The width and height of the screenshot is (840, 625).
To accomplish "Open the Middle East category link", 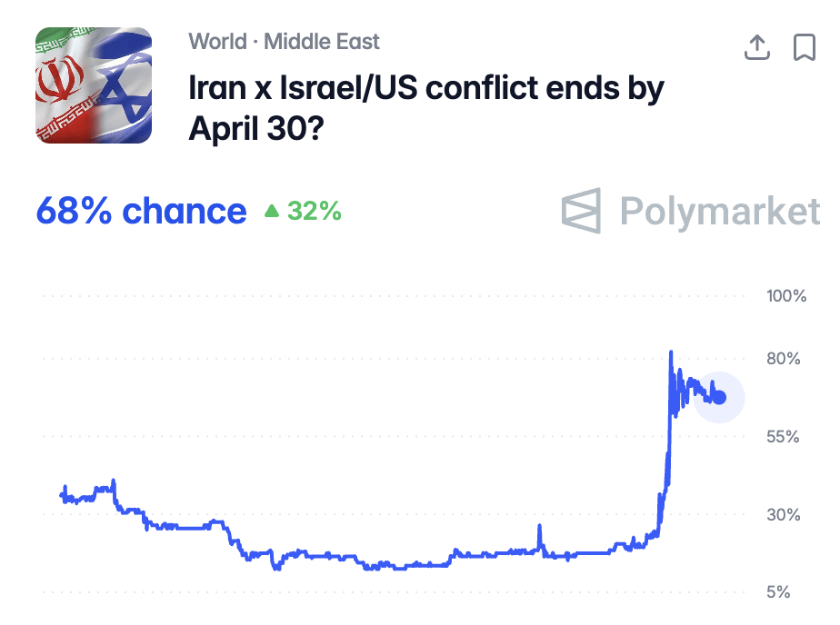I will pos(322,41).
